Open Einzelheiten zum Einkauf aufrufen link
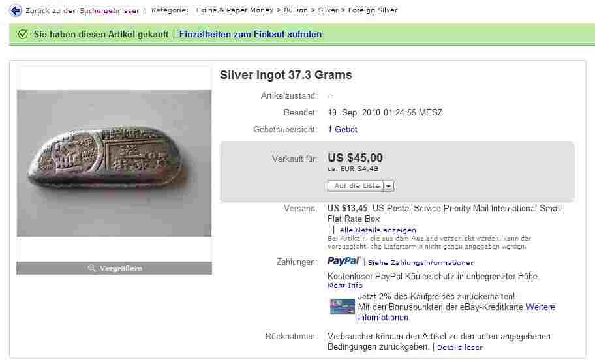 tap(251, 34)
